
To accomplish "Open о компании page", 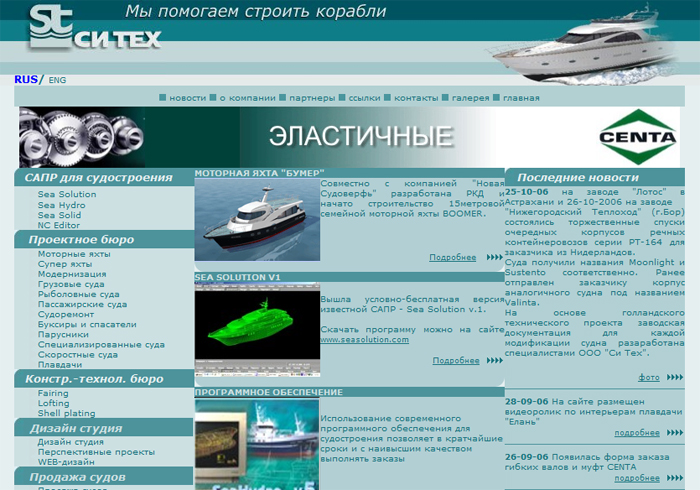I will 247,98.
